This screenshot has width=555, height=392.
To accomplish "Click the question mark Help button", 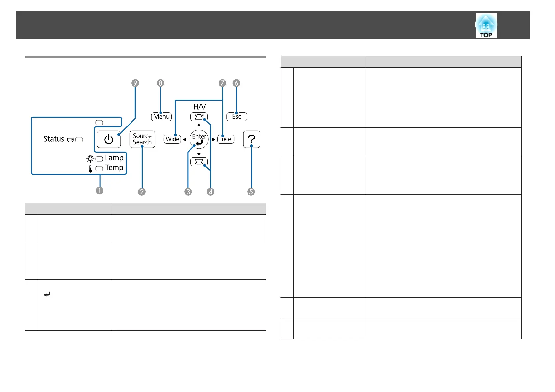I will 252,139.
